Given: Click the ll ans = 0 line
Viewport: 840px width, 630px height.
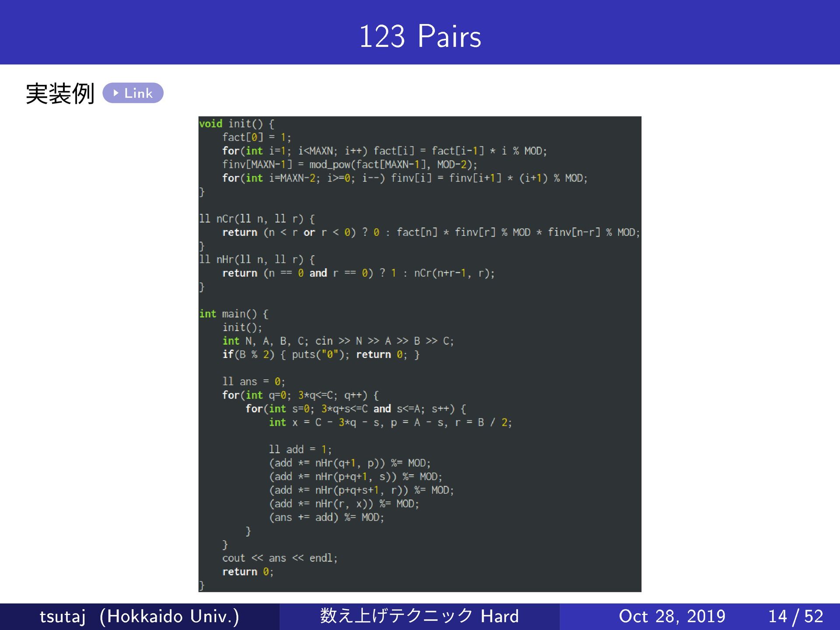Looking at the screenshot, I should pos(254,381).
